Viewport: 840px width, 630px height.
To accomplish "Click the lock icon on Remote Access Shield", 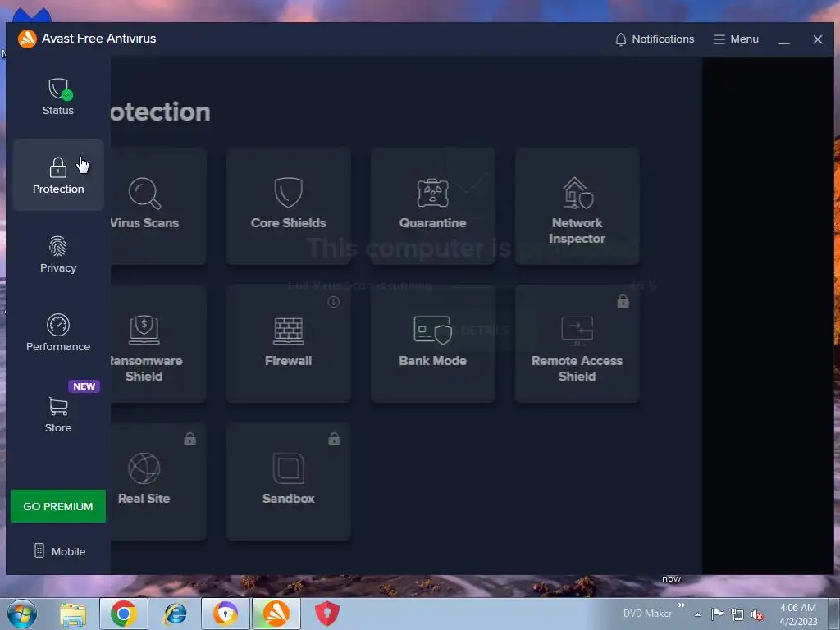I will point(623,301).
